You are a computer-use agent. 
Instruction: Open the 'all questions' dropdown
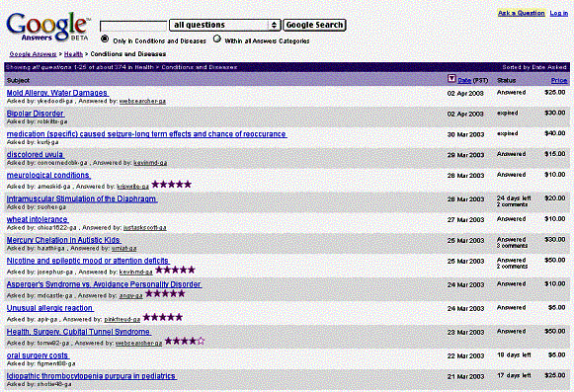click(x=225, y=25)
